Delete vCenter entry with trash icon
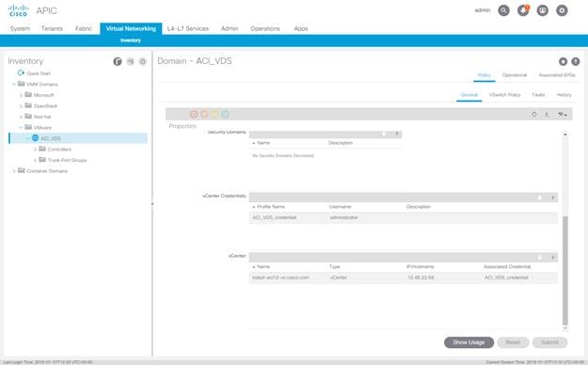 click(x=540, y=258)
